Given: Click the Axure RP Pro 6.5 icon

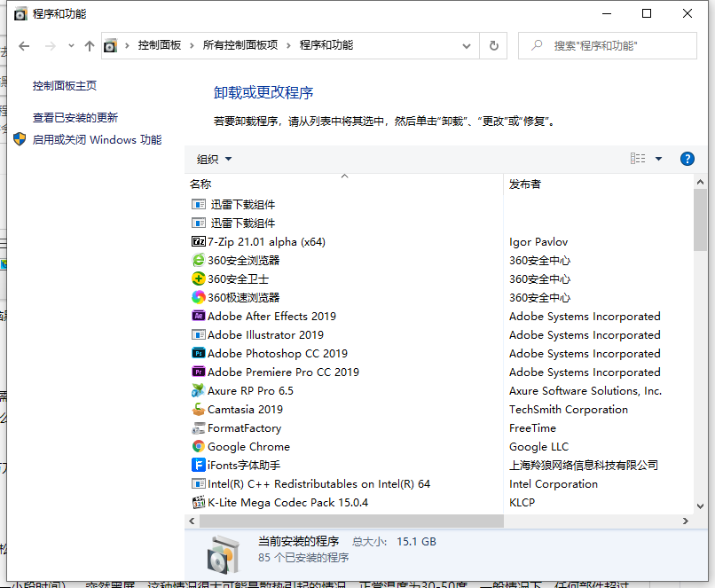Looking at the screenshot, I should pos(199,390).
